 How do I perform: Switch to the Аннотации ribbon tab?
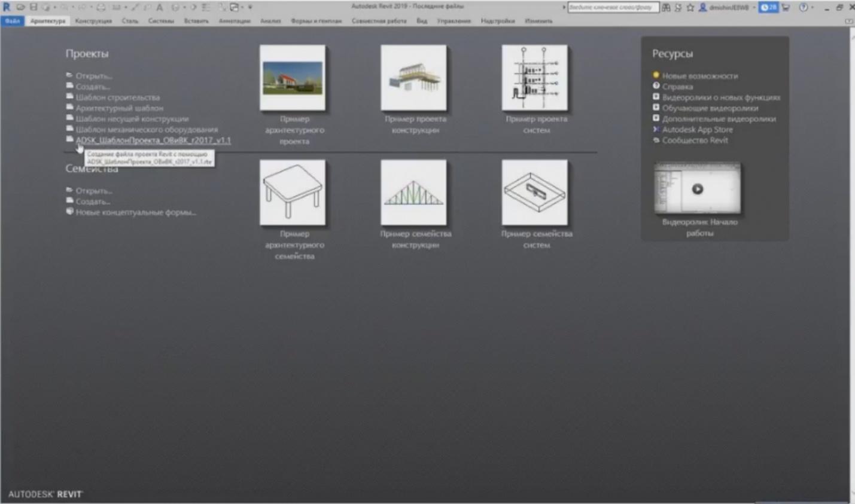tap(235, 21)
